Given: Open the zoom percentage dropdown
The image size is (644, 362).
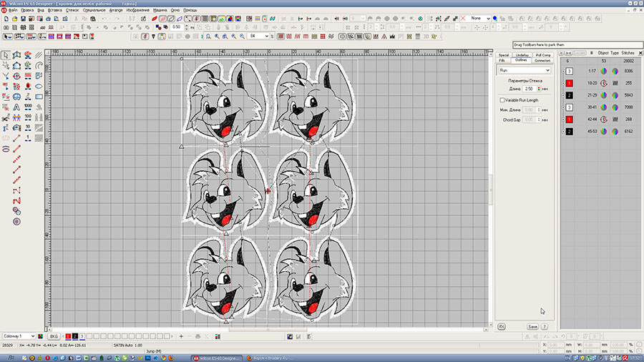Looking at the screenshot, I should click(268, 36).
